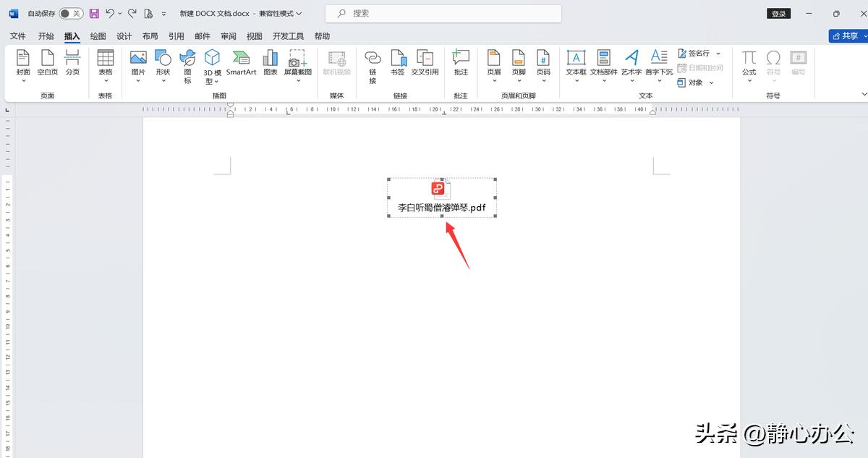Click the 交叉引用 cross-reference icon
This screenshot has height=458, width=868.
pyautogui.click(x=425, y=62)
